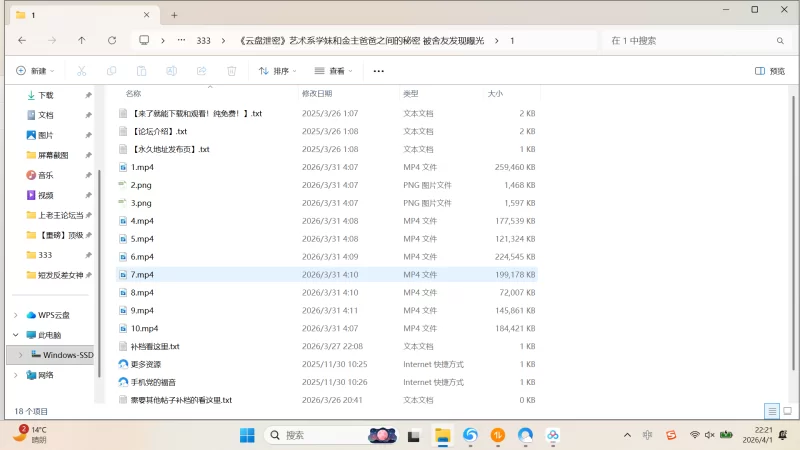Viewport: 800px width, 450px height.
Task: Click the Copy icon in the toolbar
Action: 112,71
